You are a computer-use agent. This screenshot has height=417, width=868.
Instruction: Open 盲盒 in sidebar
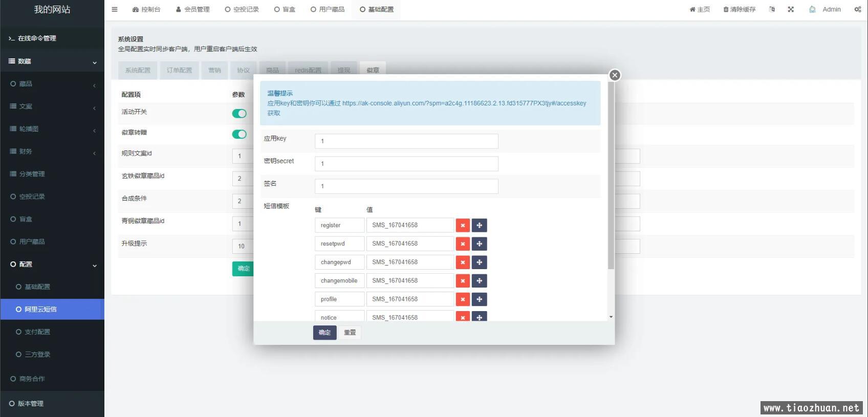pos(52,219)
